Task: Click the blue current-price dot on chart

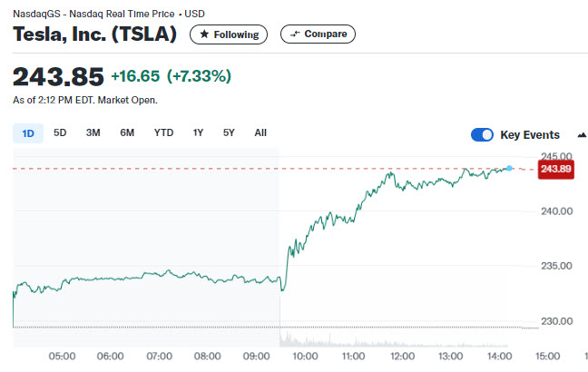Action: coord(509,169)
